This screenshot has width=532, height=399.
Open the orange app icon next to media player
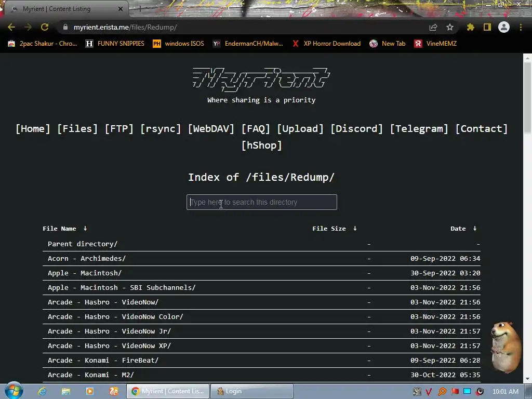113,391
